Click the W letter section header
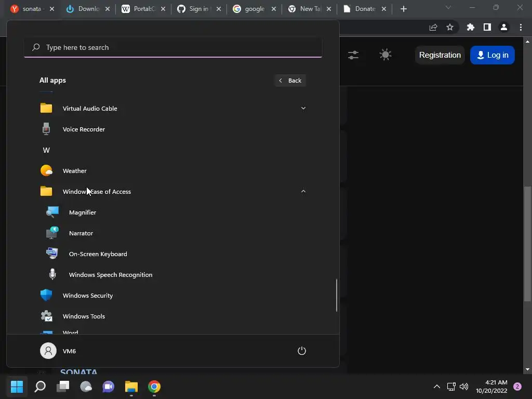Image resolution: width=532 pixels, height=399 pixels. click(x=46, y=150)
